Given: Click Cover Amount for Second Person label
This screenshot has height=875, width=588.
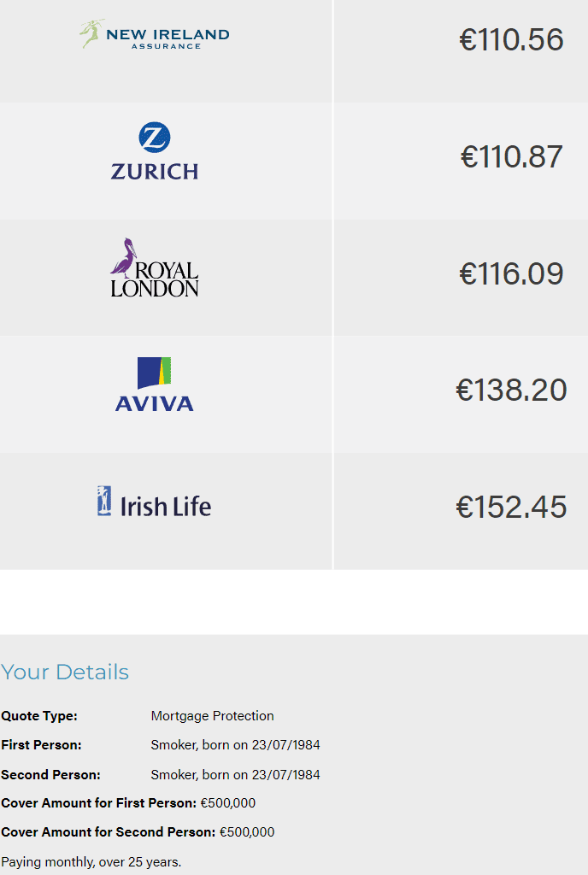Looking at the screenshot, I should point(108,832).
